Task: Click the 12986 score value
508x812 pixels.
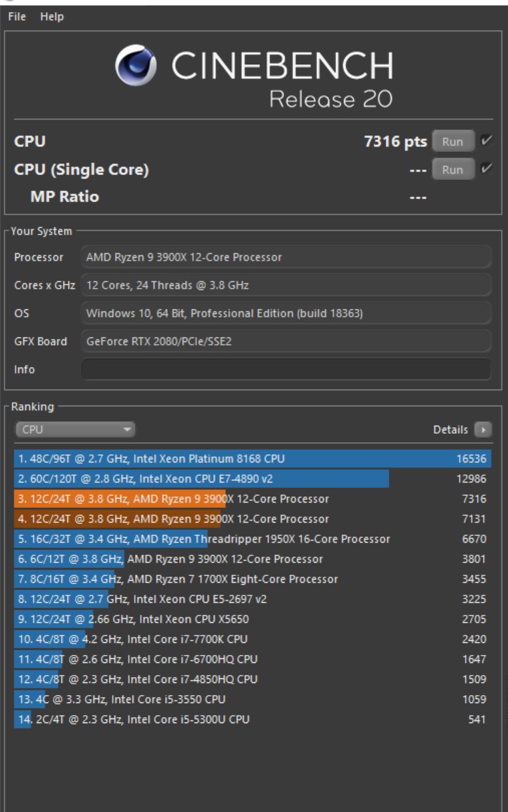Action: tap(471, 479)
